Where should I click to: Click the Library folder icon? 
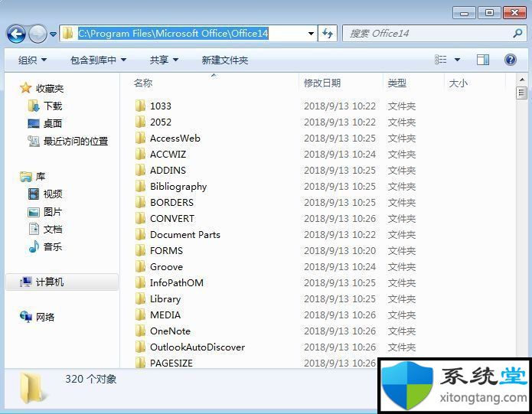(140, 298)
